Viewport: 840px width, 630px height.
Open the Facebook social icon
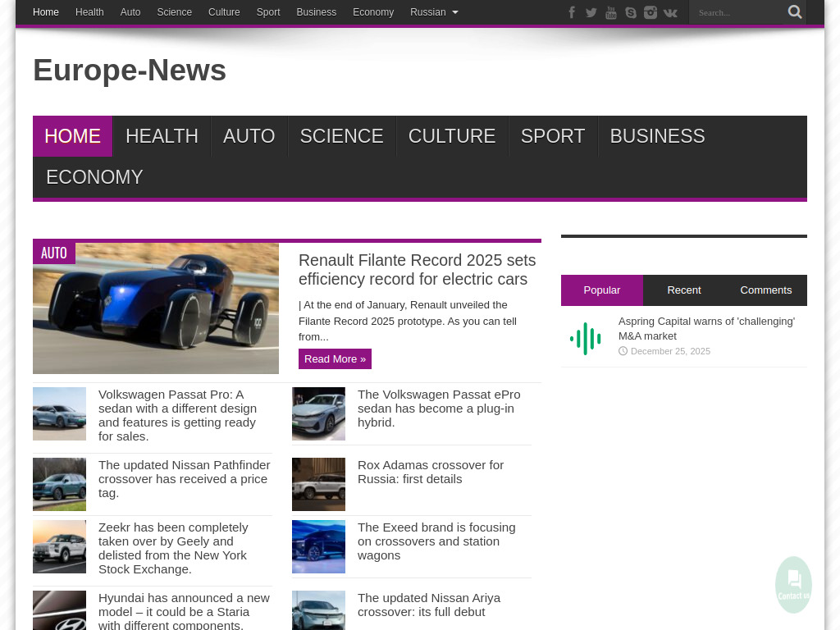[x=572, y=12]
